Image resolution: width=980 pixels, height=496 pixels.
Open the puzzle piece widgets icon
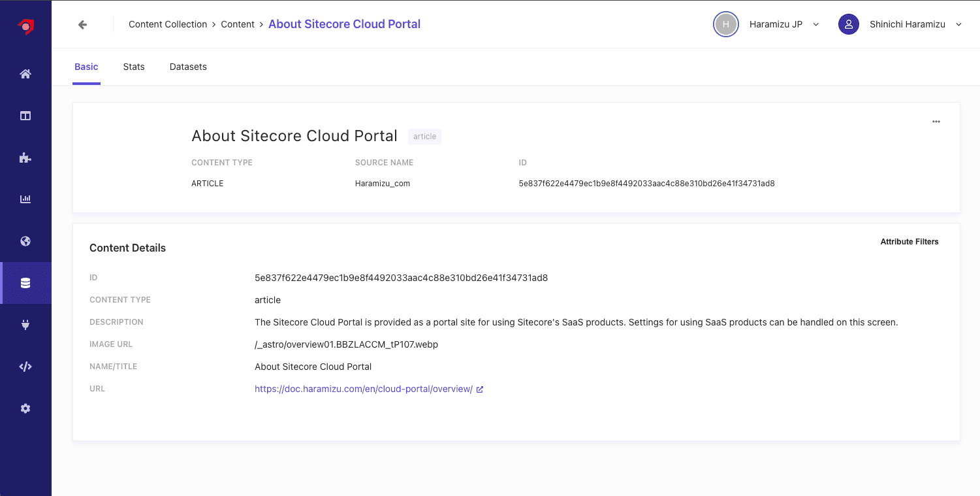(25, 157)
